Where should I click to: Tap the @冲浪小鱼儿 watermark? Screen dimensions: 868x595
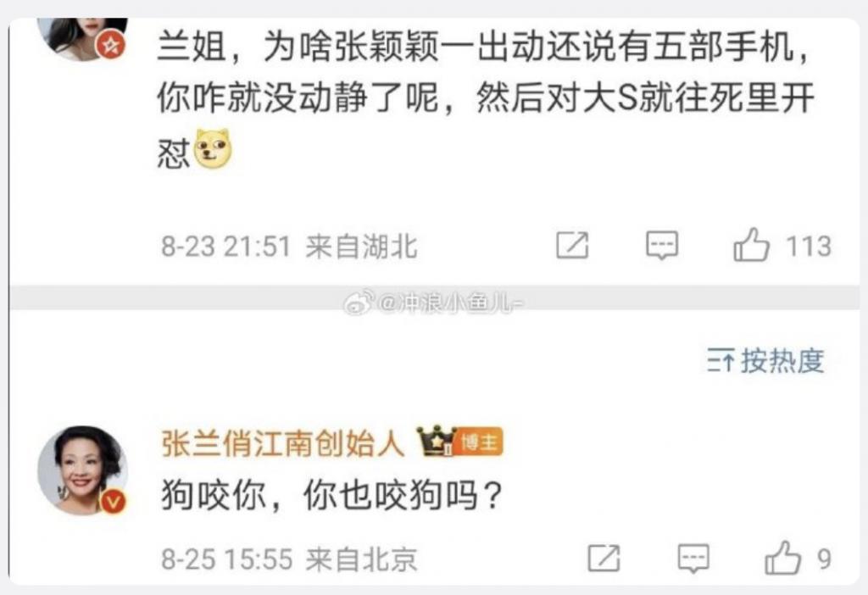(x=434, y=303)
